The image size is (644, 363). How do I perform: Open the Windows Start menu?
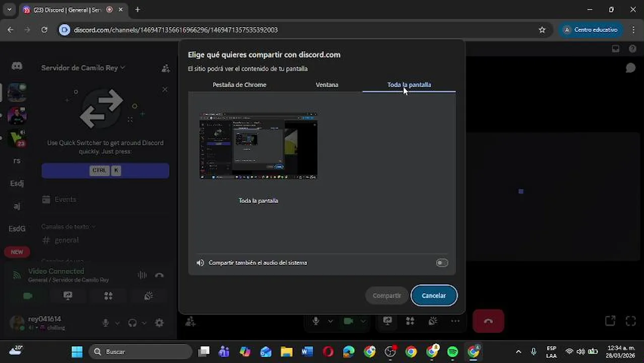pos(77,351)
